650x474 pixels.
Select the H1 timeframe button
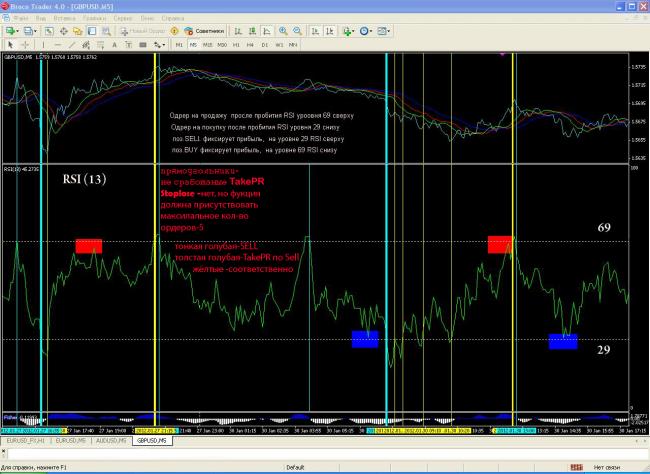coord(236,45)
